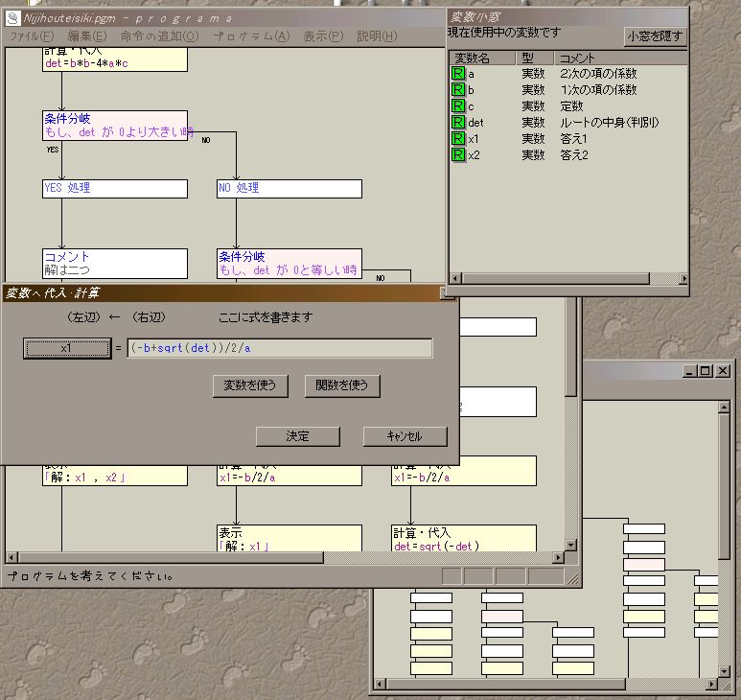Cancel the dialog with キャンセル
Viewport: 741px width, 700px height.
click(405, 436)
